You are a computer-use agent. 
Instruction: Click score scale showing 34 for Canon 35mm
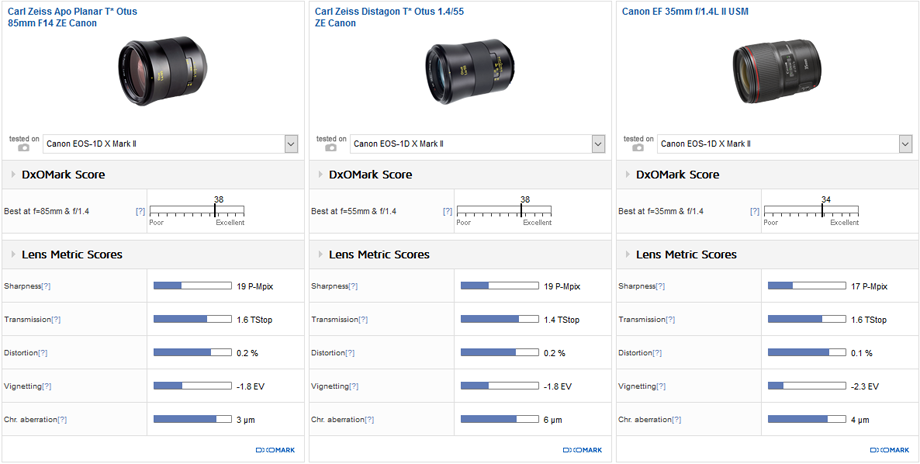coord(811,211)
